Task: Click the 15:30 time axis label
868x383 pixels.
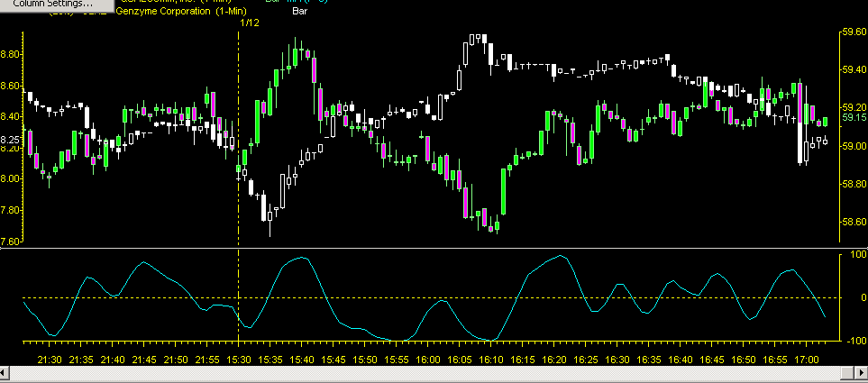Action: [239, 360]
